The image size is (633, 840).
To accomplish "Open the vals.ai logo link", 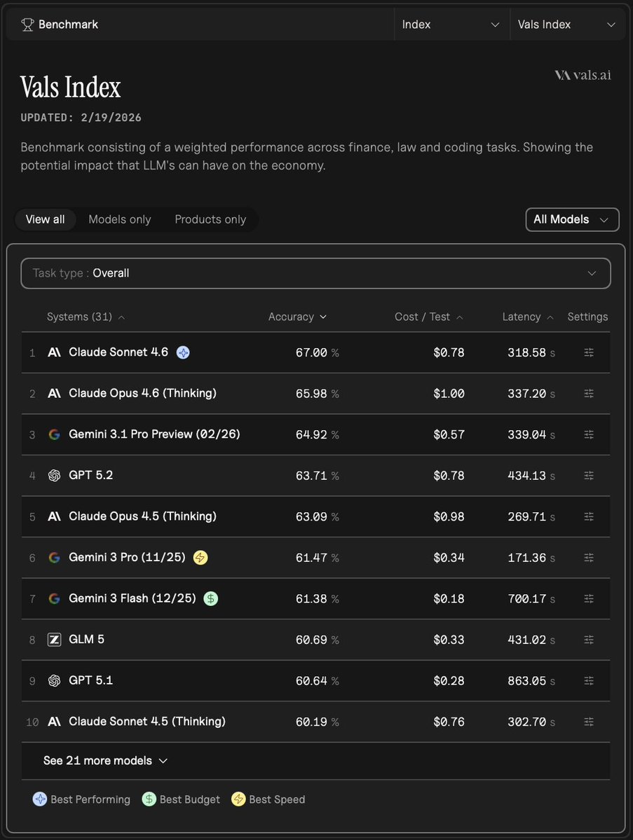I will click(x=583, y=75).
